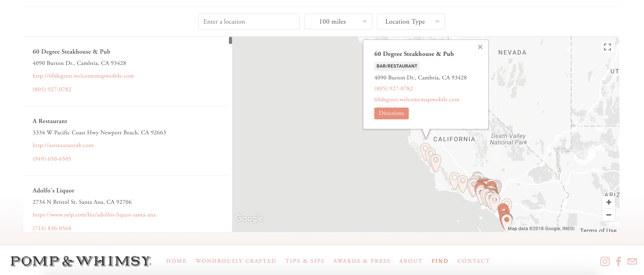Expand the 100 miles distance dropdown
Image resolution: width=644 pixels, height=275 pixels.
pyautogui.click(x=338, y=22)
